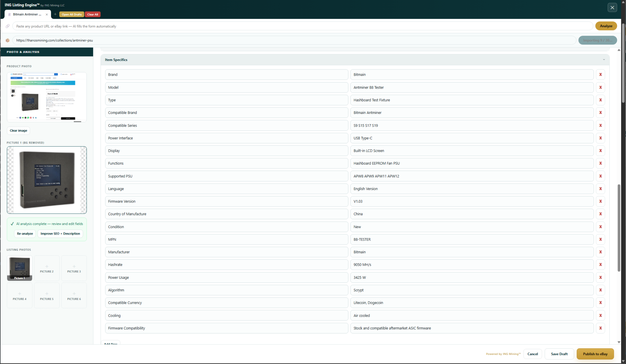Delete the Power Interface row
This screenshot has width=626, height=364.
pyautogui.click(x=600, y=138)
